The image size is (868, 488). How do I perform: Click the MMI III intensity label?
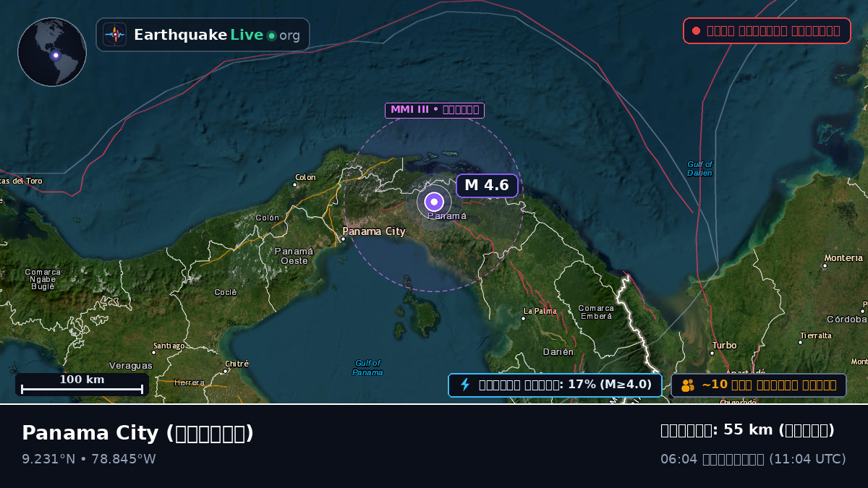click(435, 110)
